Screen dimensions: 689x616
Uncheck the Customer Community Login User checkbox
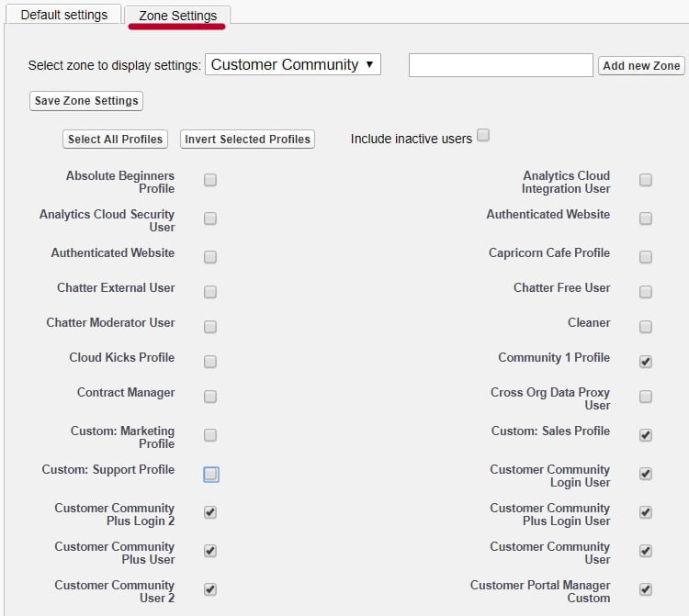coord(646,474)
